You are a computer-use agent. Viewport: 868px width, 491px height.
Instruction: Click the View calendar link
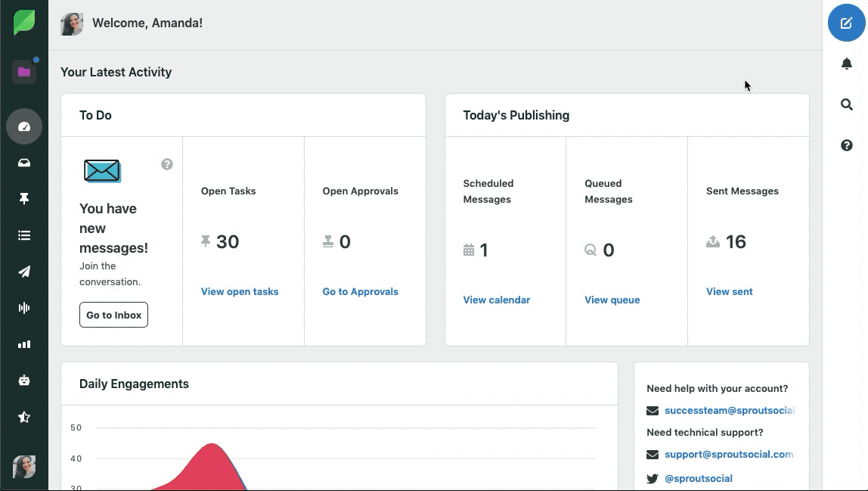pos(497,300)
